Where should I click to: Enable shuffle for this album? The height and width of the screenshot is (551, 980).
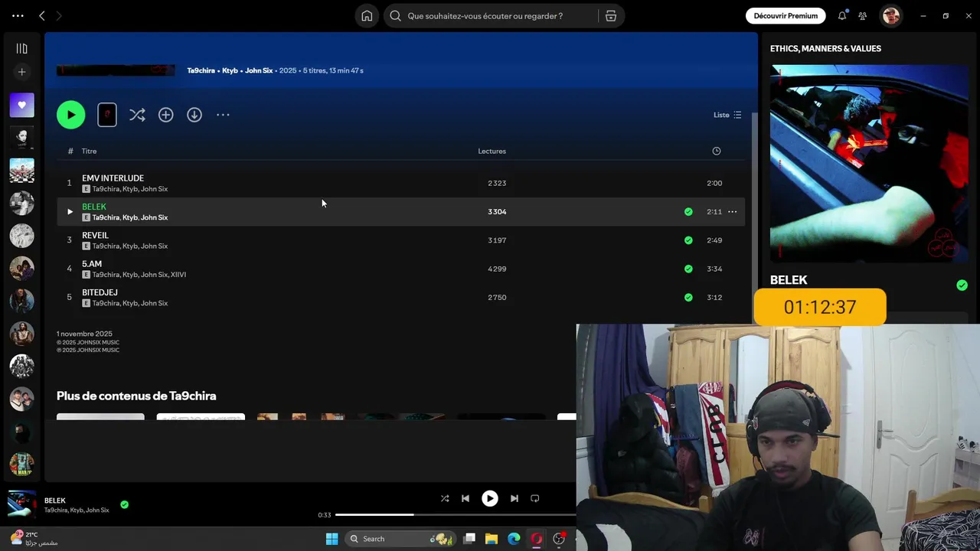point(137,115)
